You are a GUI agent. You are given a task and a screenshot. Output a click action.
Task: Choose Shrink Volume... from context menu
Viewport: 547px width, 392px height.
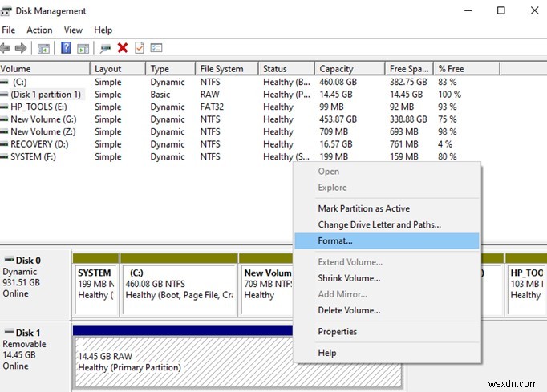[x=349, y=278]
